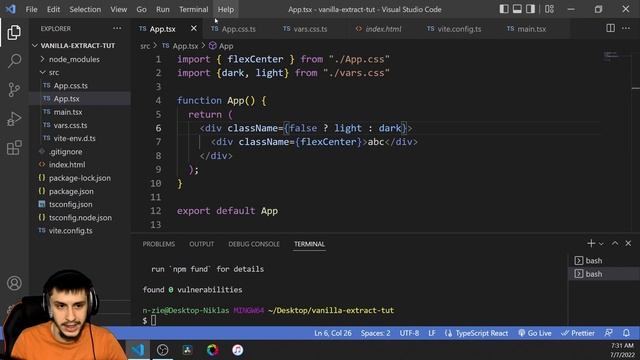
Task: Switch to the PROBLEMS panel tab
Action: point(159,244)
